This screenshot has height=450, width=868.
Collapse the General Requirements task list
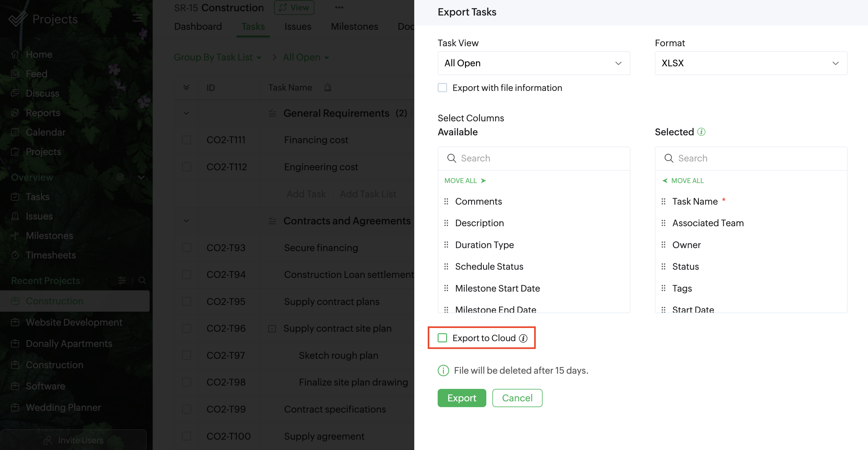pos(186,113)
